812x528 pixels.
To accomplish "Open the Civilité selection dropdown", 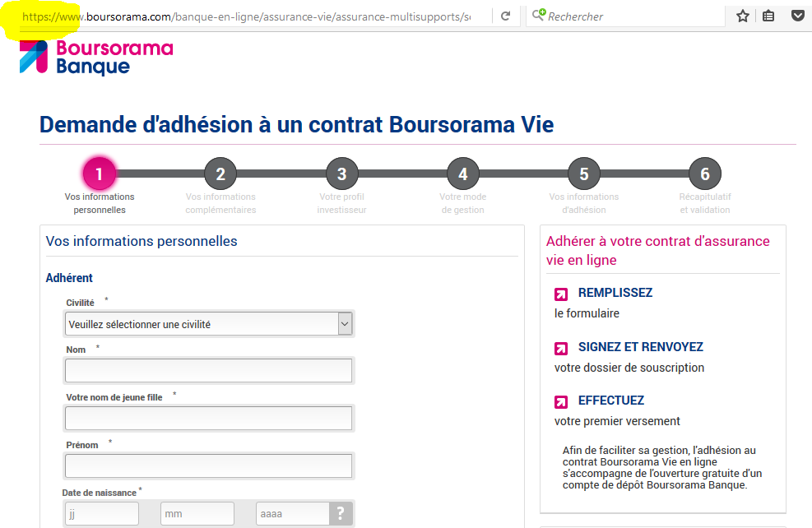I will pos(208,323).
